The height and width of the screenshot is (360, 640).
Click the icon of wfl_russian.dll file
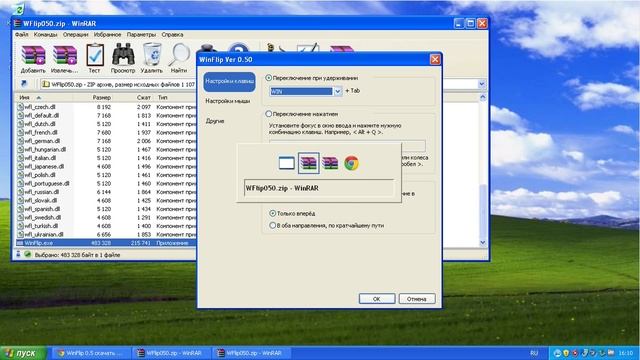20,192
